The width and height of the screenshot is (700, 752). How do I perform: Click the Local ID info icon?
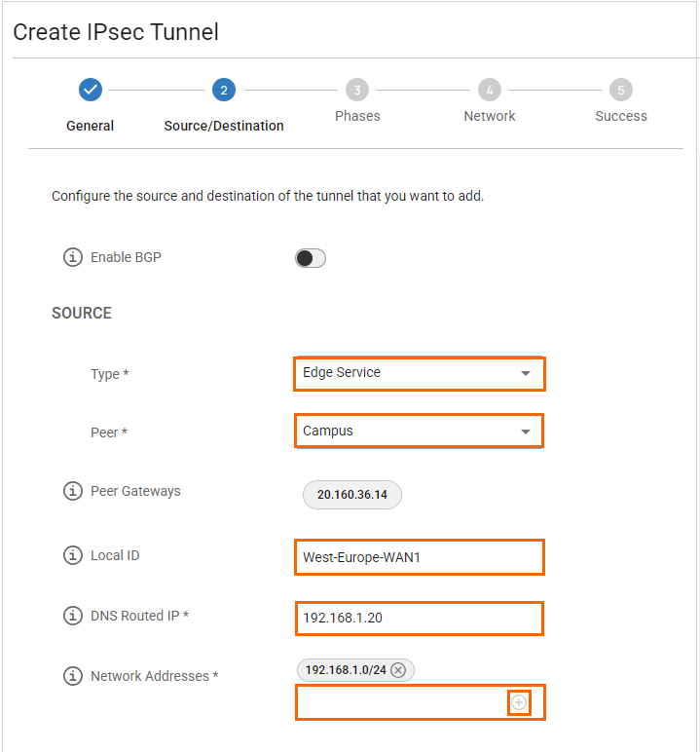[72, 555]
